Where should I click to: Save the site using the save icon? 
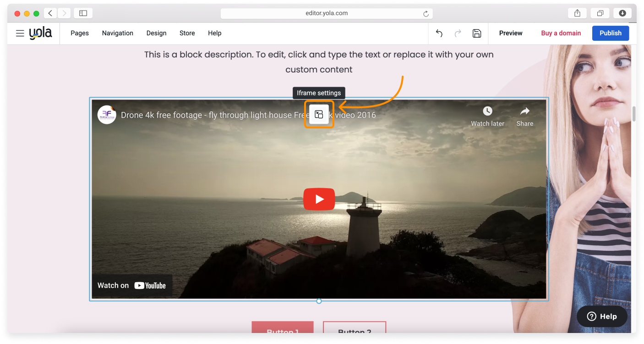(476, 33)
